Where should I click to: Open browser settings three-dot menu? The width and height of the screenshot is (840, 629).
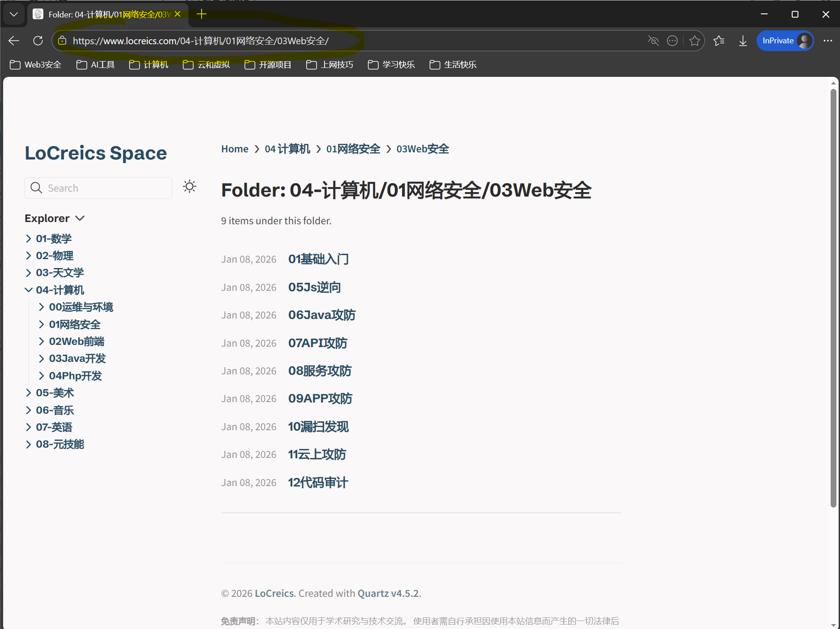[x=827, y=41]
